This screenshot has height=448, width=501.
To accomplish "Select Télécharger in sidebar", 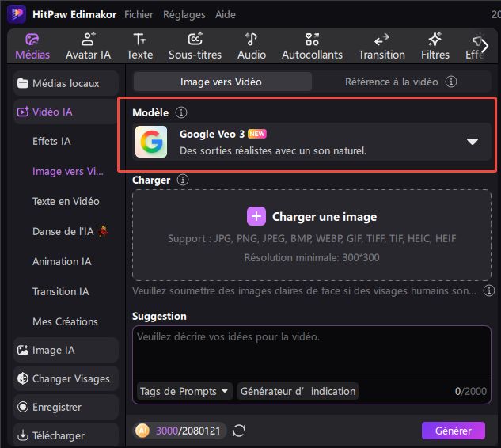I will coord(66,435).
